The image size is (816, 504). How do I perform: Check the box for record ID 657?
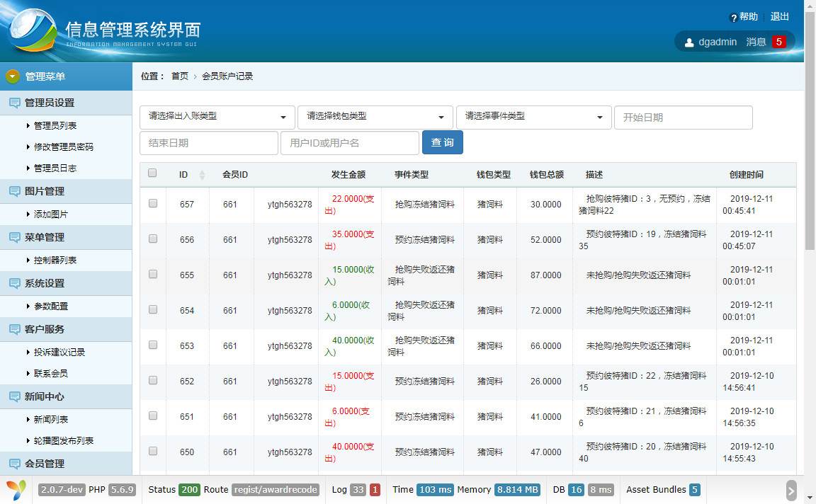(152, 203)
